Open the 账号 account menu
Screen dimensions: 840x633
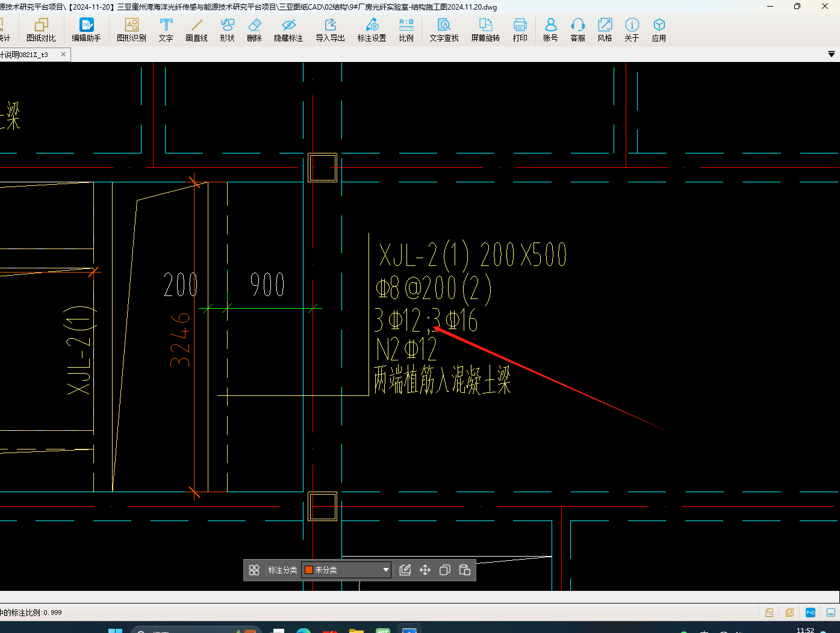[550, 29]
